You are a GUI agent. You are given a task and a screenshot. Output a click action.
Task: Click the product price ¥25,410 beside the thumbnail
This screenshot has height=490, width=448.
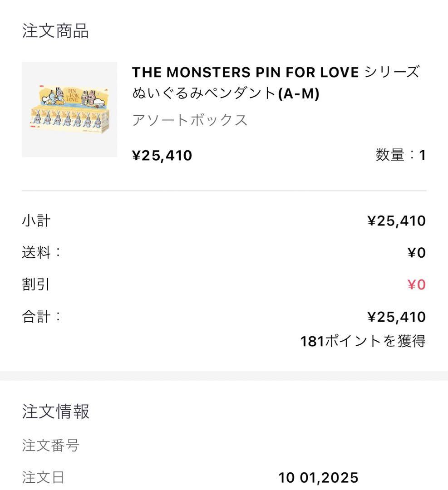[162, 156]
